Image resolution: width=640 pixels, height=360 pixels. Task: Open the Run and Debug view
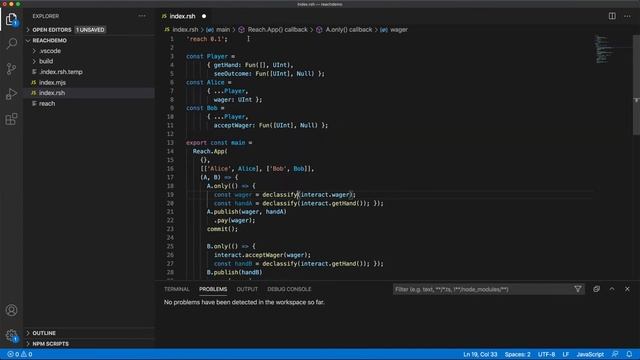(11, 94)
